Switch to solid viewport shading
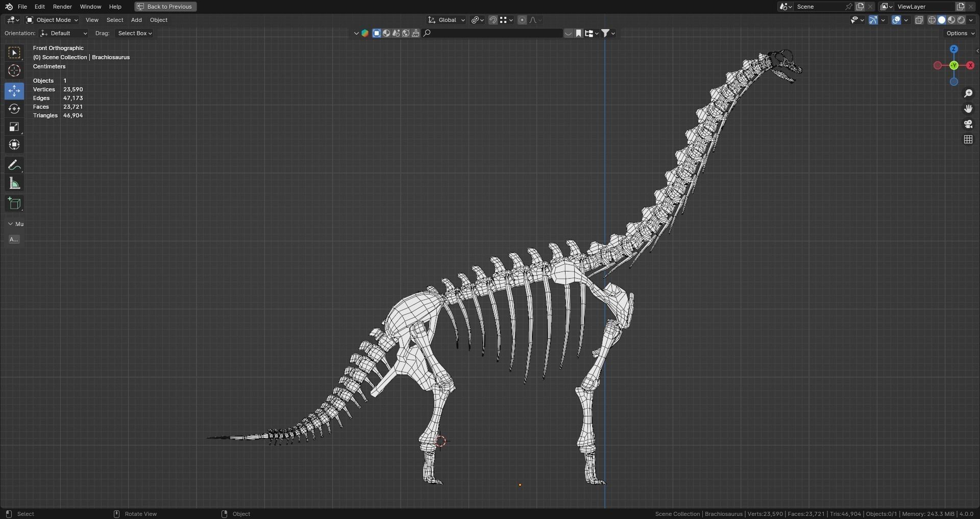Screen dimensions: 980x519 [x=942, y=20]
